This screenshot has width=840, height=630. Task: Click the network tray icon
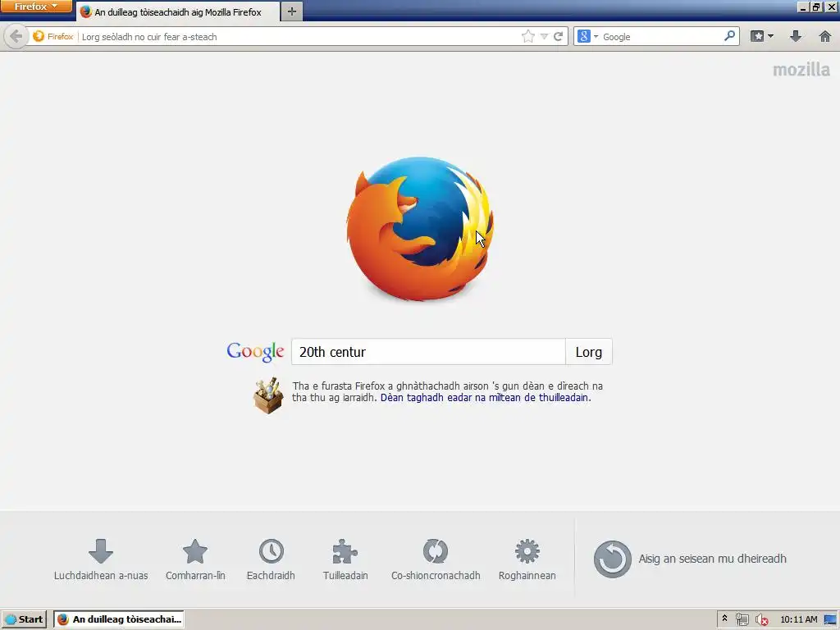pyautogui.click(x=742, y=620)
